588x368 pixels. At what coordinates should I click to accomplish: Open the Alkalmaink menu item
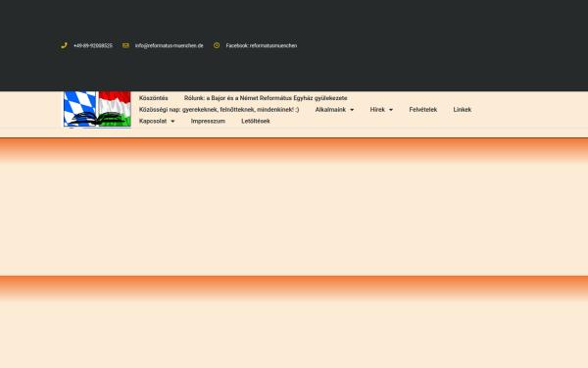pos(330,110)
